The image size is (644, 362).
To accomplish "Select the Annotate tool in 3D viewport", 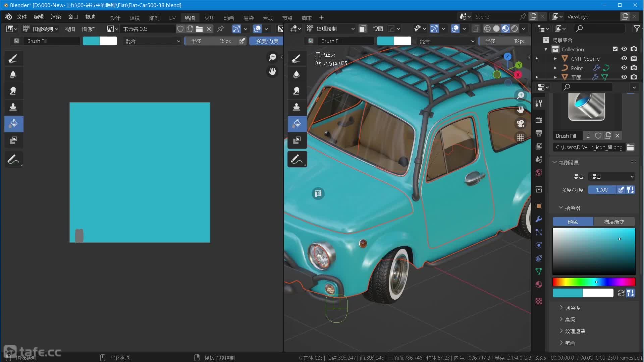I will pos(297,159).
